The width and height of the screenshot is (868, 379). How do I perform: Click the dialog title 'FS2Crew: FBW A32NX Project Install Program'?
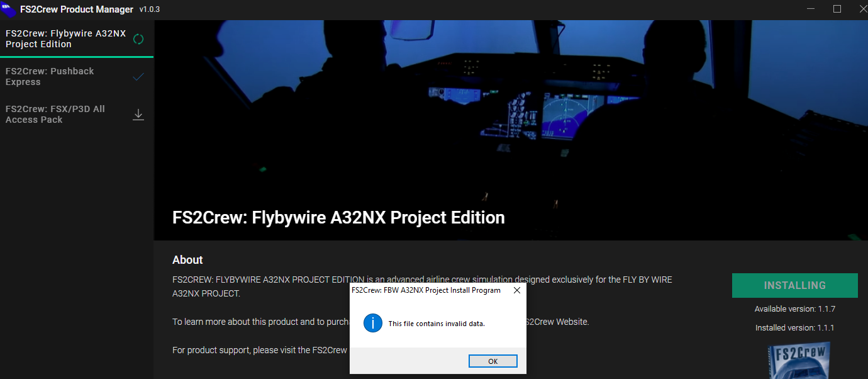coord(426,290)
